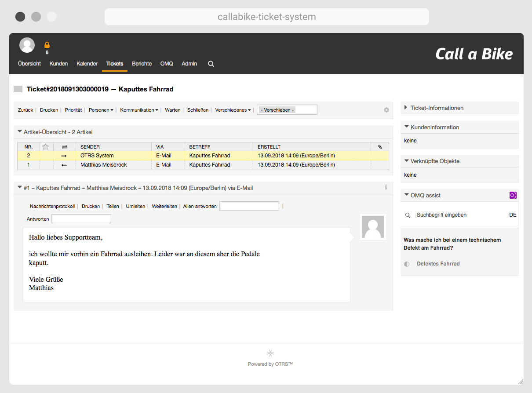
Task: Click the purple OMQ assist logo icon
Action: 513,195
